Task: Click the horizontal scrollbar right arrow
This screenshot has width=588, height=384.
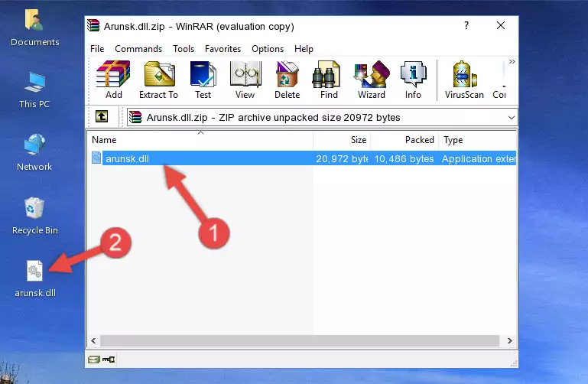Action: pos(509,340)
